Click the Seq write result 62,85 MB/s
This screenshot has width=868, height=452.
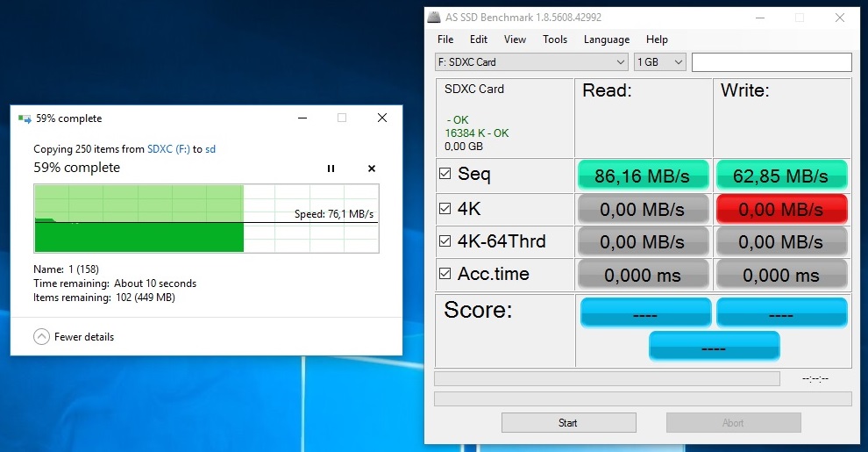(781, 176)
